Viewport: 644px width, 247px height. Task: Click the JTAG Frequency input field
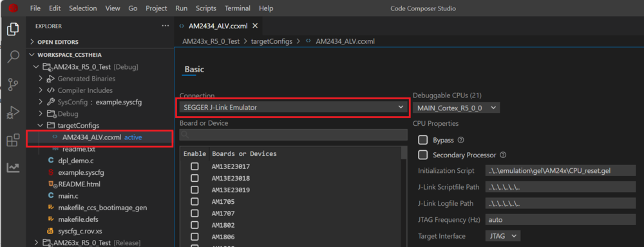click(x=560, y=220)
